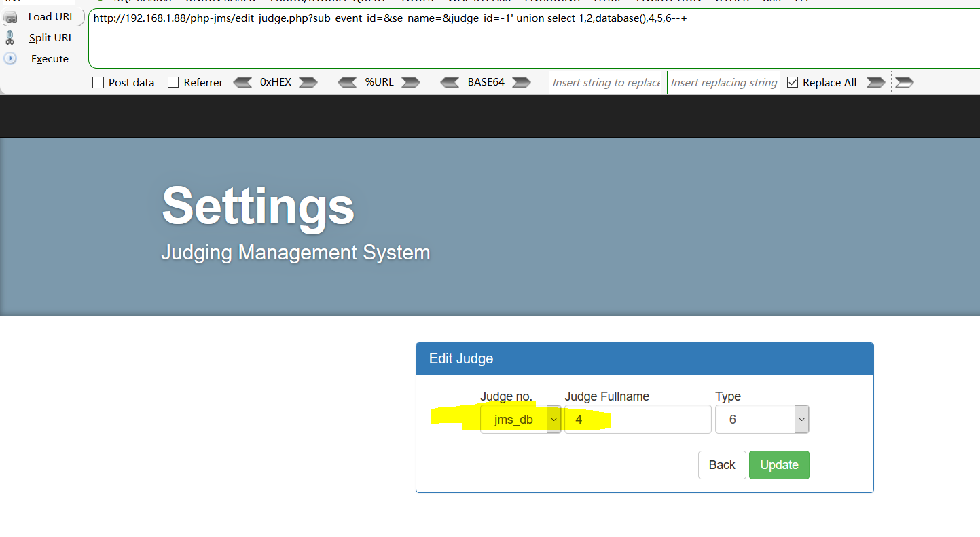The image size is (980, 537).
Task: Click the Judge no. field label
Action: click(506, 396)
